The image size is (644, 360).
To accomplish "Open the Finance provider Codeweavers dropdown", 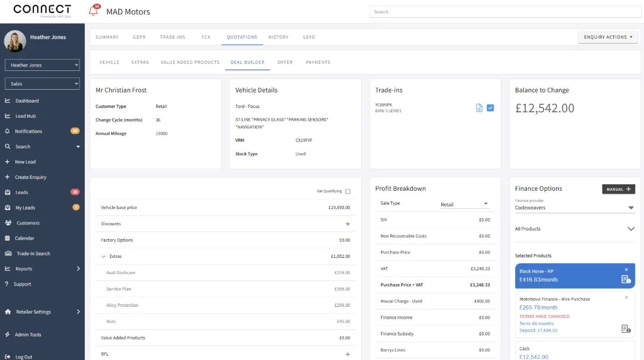I will tap(575, 207).
